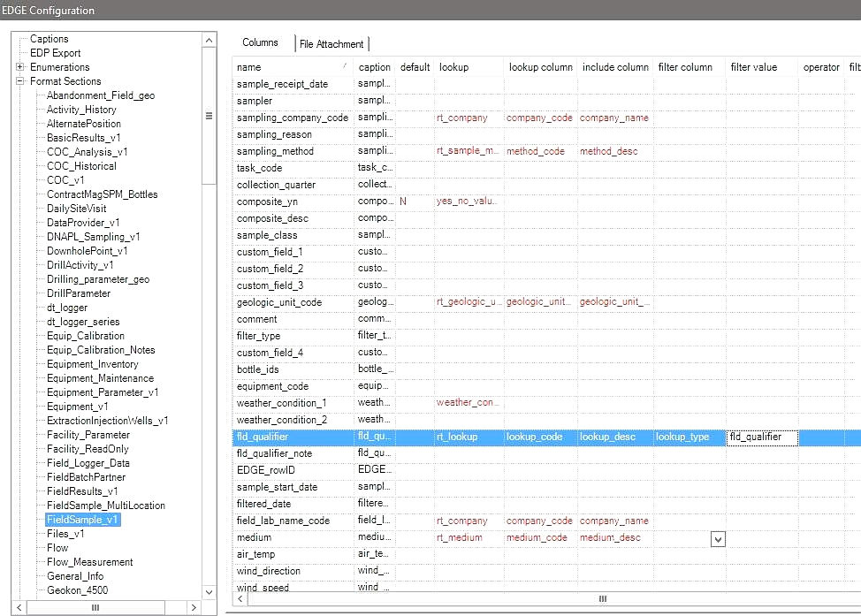Screen dimensions: 861x616
Task: Select FieldSample_v1 in the tree
Action: point(82,520)
